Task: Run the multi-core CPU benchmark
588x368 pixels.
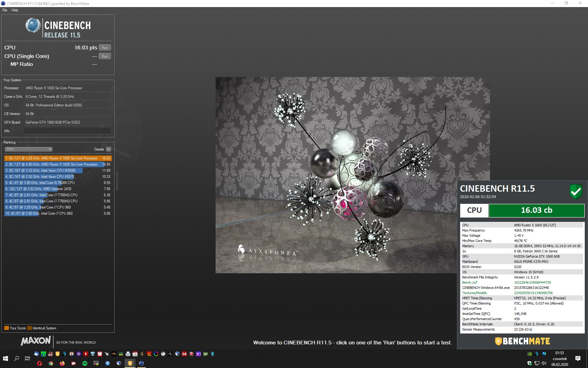Action: (105, 48)
